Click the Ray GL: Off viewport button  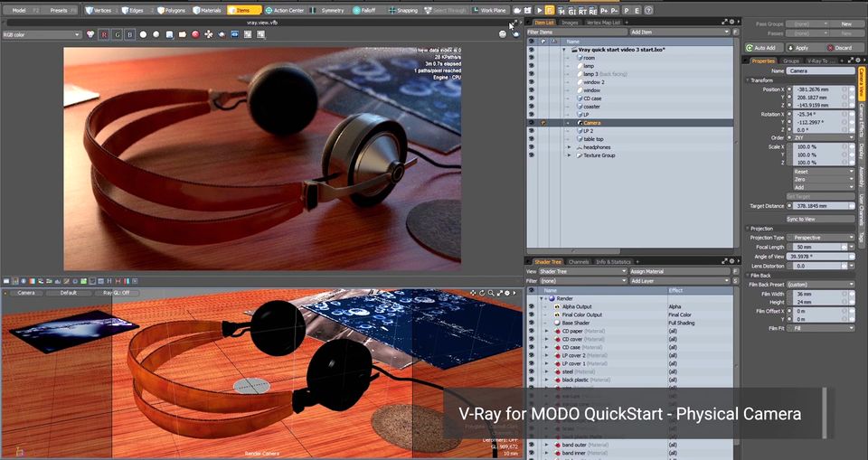coord(117,293)
